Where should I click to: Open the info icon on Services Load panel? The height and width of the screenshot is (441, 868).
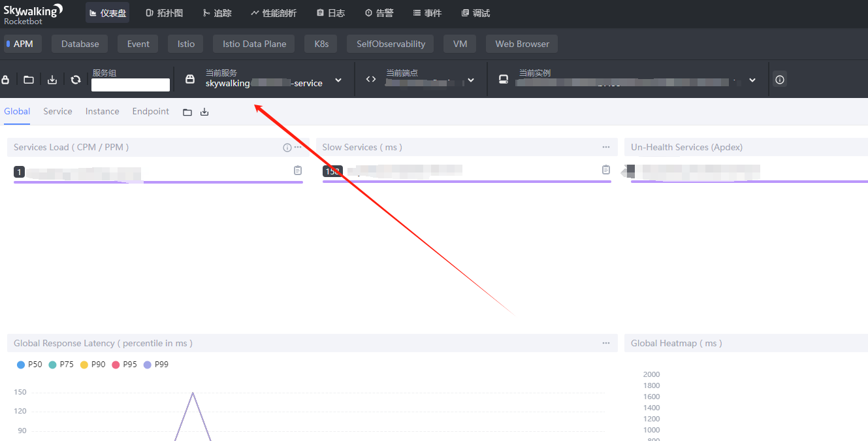pyautogui.click(x=287, y=147)
